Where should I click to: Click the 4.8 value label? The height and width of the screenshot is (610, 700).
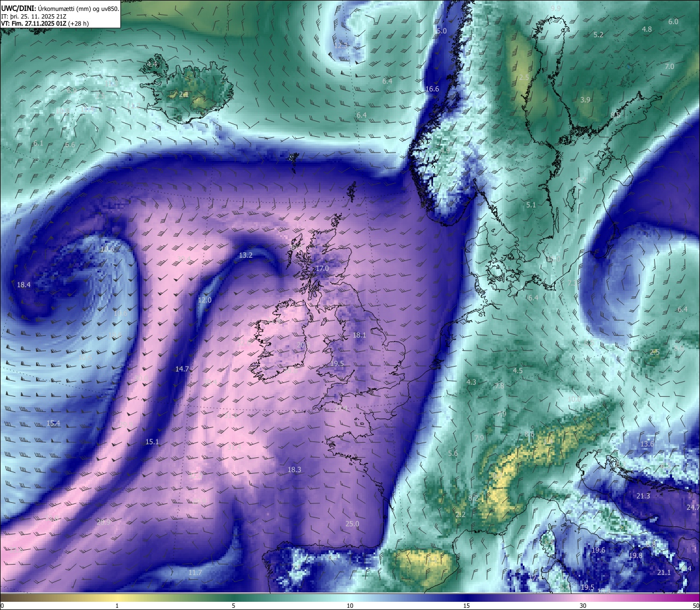[x=647, y=30]
